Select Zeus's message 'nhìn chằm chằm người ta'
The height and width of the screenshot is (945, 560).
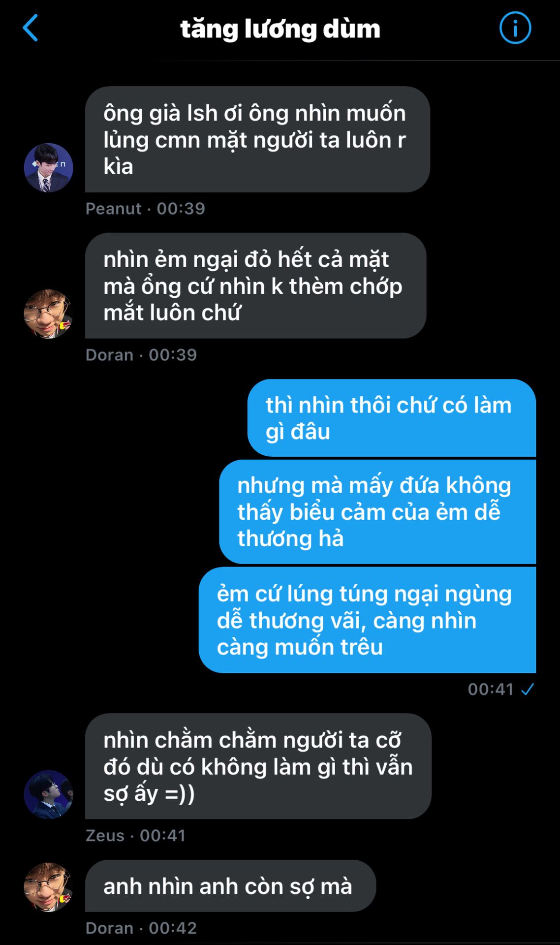(x=258, y=766)
